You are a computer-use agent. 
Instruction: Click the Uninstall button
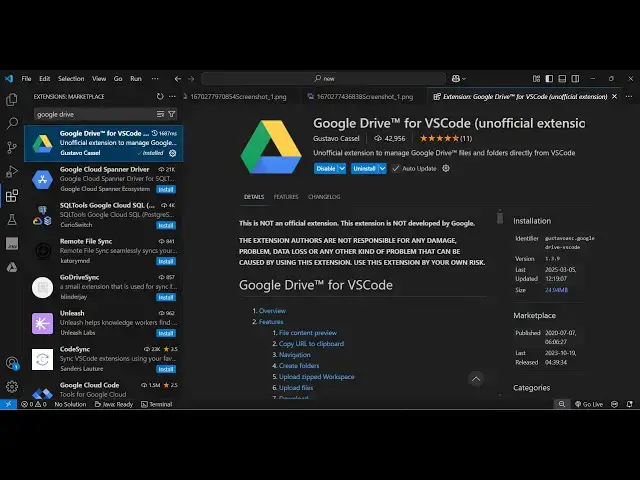coord(364,169)
